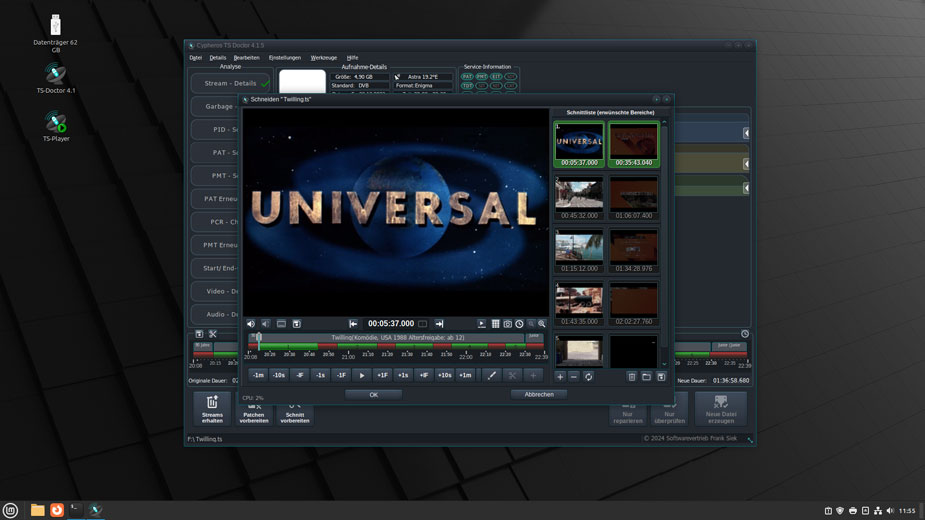The width and height of the screenshot is (925, 520).
Task: Collapse the third row arrow on the right panel
Action: click(746, 188)
